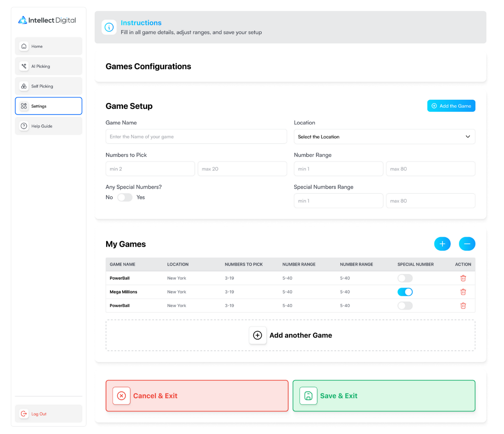Disable special number for Mega Millions
Image resolution: width=504 pixels, height=434 pixels.
tap(405, 292)
